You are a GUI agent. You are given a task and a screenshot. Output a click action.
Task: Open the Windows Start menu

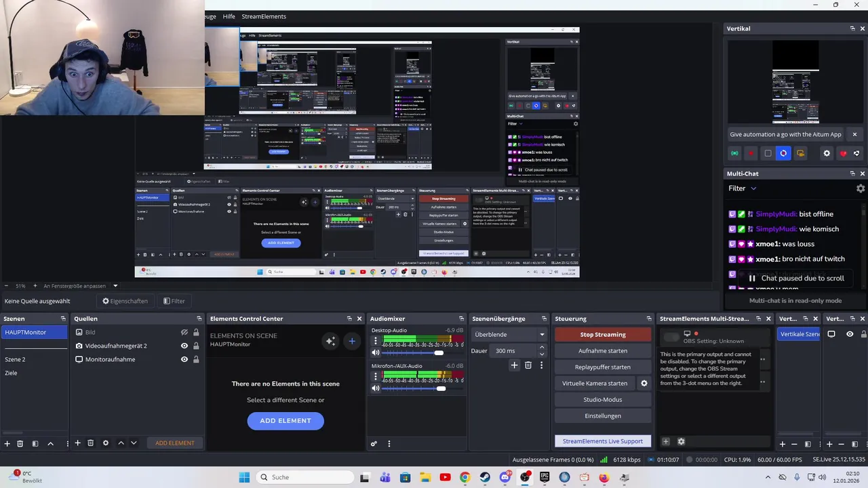tap(244, 477)
